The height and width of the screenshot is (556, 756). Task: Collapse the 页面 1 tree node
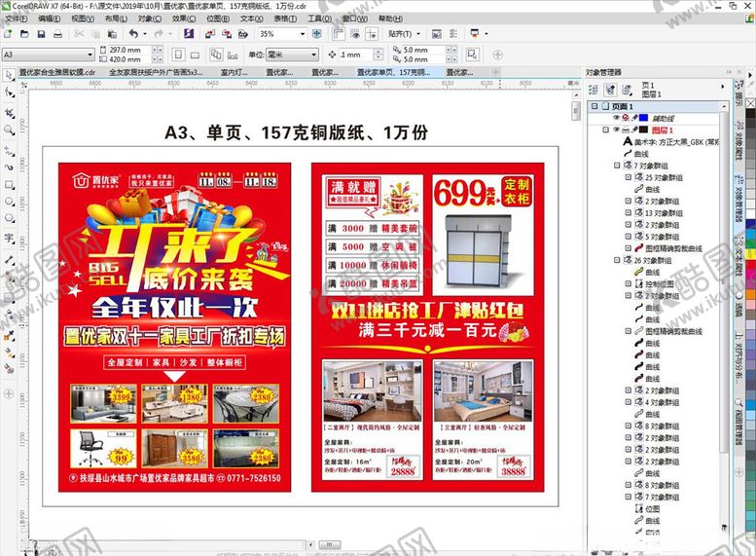pos(594,106)
